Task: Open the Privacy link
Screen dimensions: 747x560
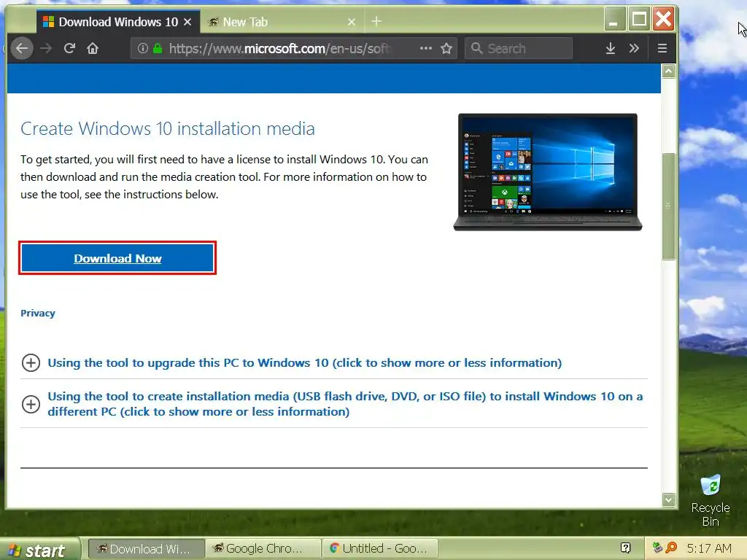Action: point(38,314)
